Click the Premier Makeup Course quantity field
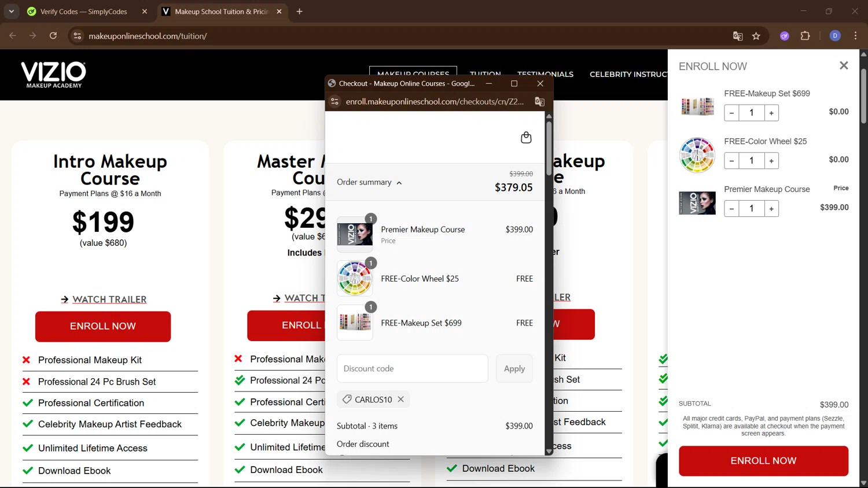This screenshot has height=488, width=868. point(752,209)
